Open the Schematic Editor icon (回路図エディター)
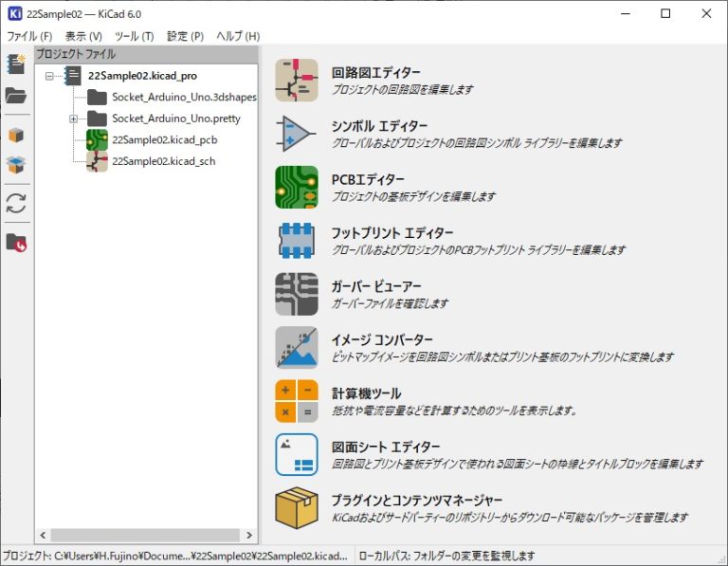 (x=296, y=81)
